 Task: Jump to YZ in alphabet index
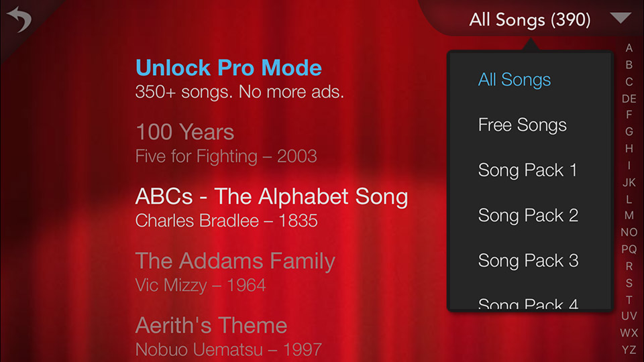click(629, 349)
